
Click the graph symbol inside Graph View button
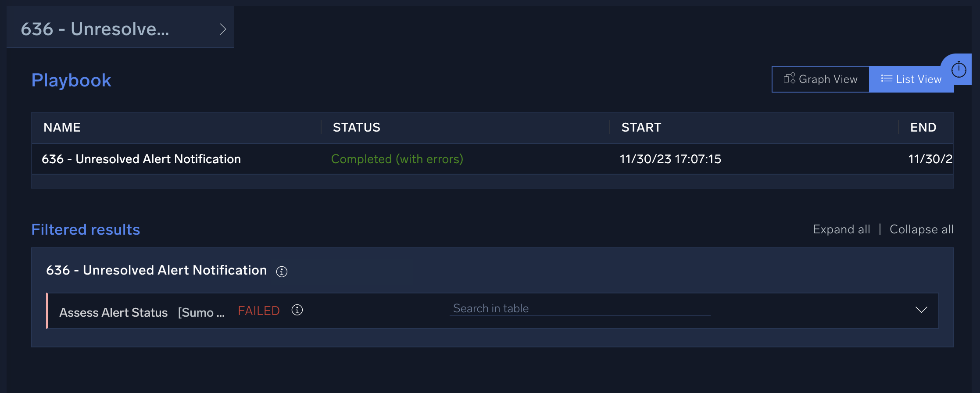[x=790, y=79]
